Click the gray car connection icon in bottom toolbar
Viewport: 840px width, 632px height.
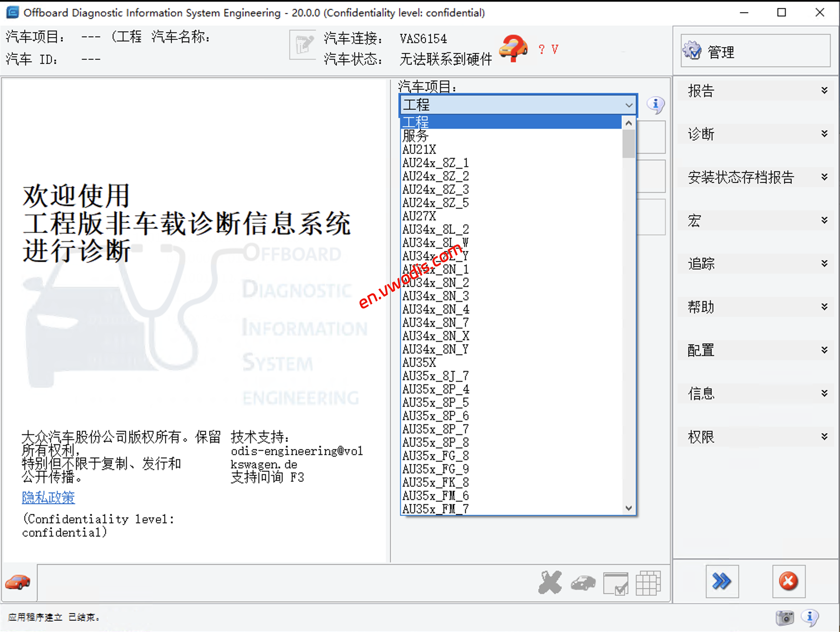583,583
